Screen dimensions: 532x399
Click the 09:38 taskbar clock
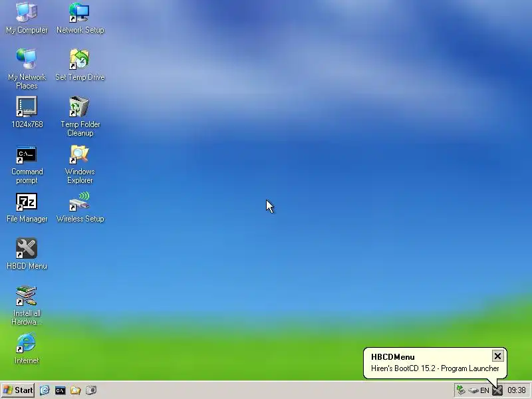tap(517, 390)
